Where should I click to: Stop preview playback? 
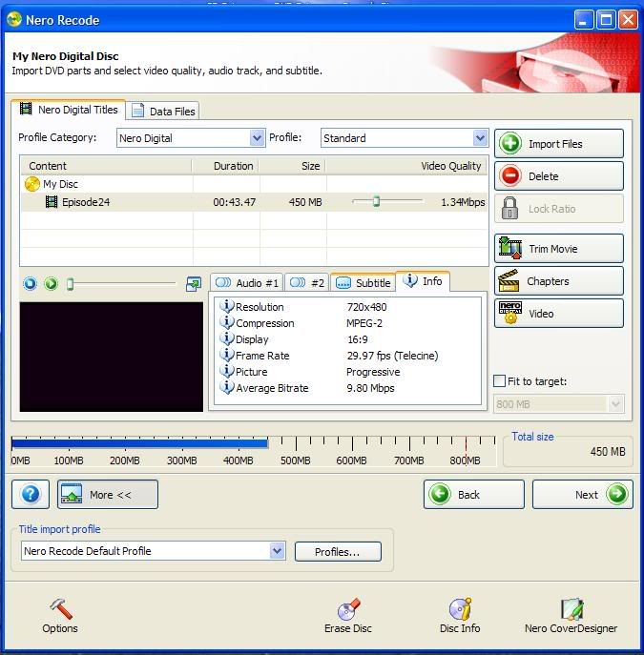31,283
